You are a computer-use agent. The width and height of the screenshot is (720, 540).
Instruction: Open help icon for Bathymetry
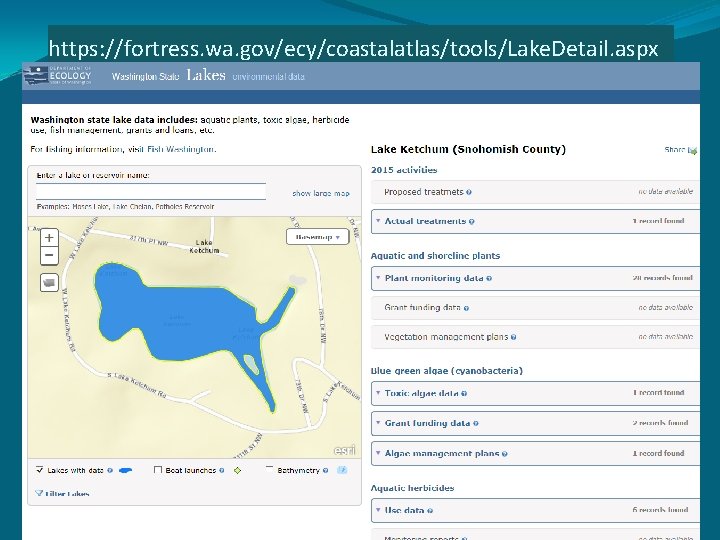[x=325, y=471]
